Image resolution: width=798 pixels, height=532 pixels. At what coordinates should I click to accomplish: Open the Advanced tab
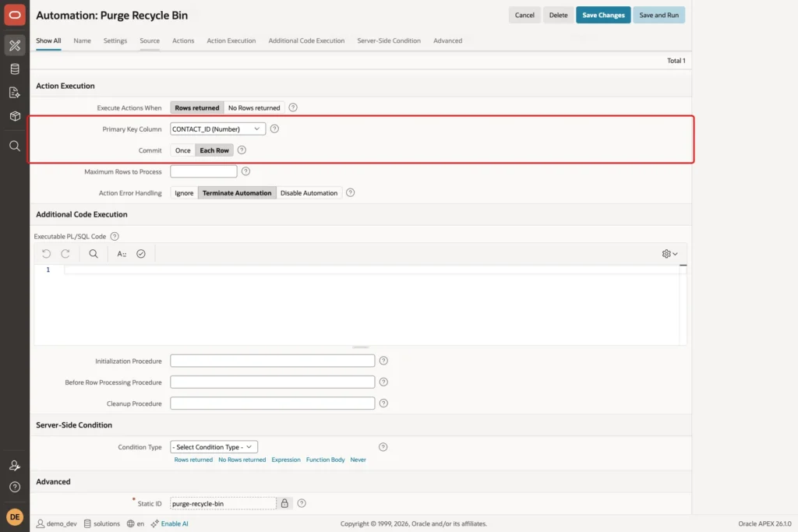(448, 41)
